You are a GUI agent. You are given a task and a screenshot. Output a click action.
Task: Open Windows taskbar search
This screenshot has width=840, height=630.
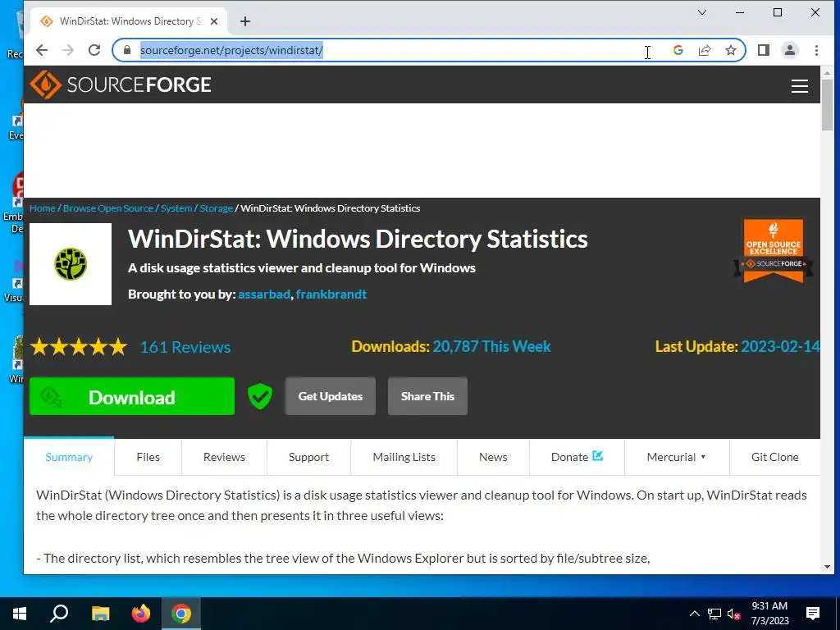coord(59,614)
